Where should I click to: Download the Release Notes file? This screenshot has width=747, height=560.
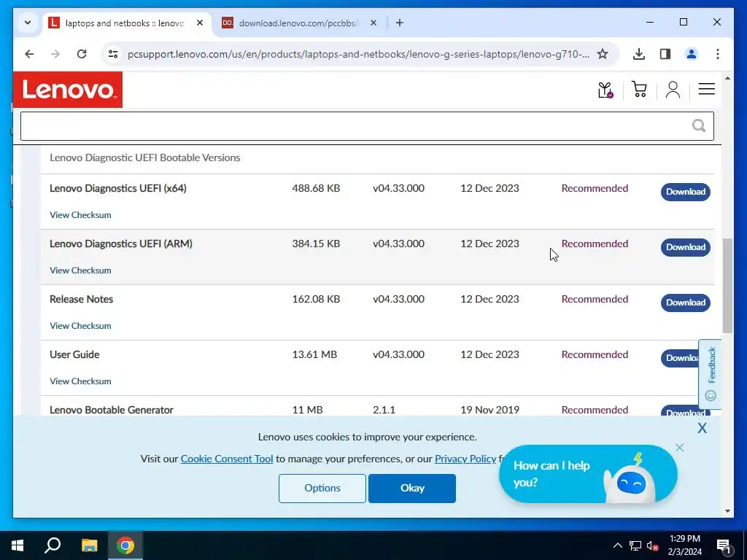pos(685,303)
